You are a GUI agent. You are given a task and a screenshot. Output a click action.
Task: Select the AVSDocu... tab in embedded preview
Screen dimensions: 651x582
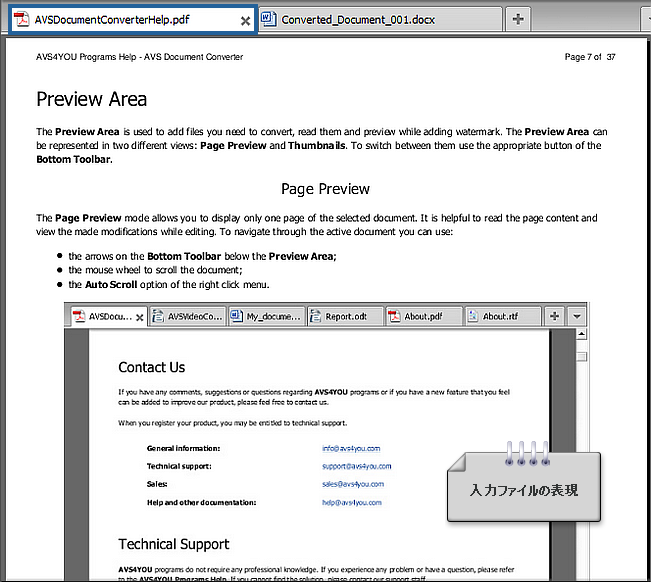click(x=108, y=317)
